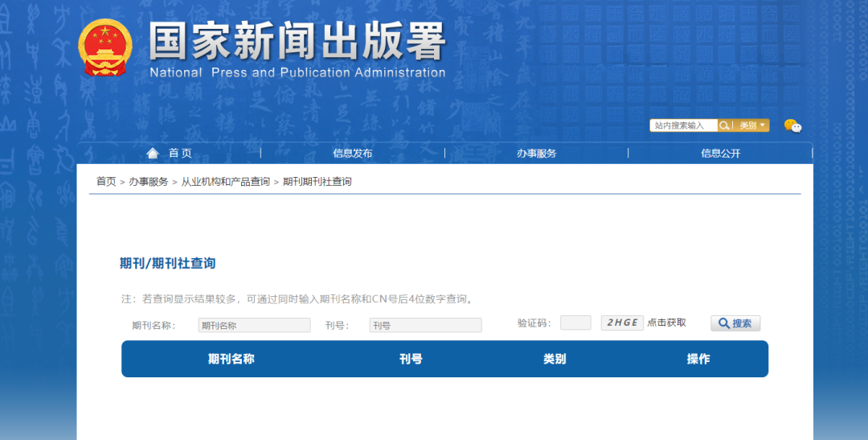Click the home icon beside 首页
Image resolution: width=868 pixels, height=440 pixels.
point(153,153)
